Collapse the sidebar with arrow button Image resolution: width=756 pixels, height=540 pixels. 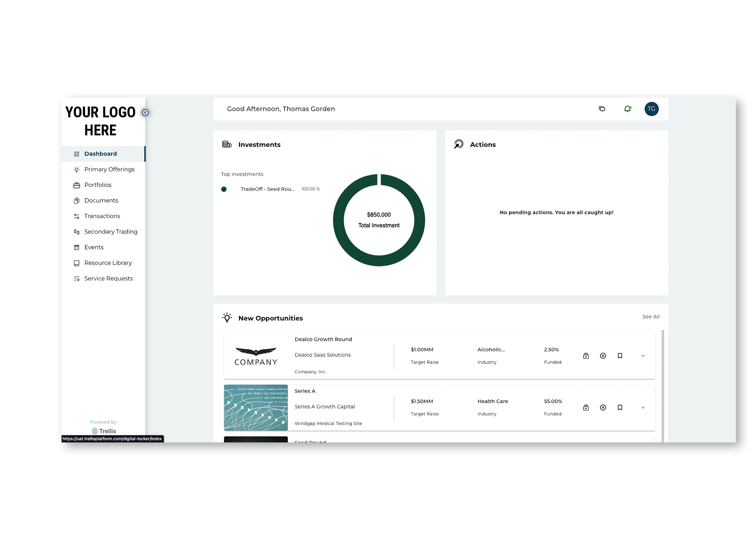[145, 113]
